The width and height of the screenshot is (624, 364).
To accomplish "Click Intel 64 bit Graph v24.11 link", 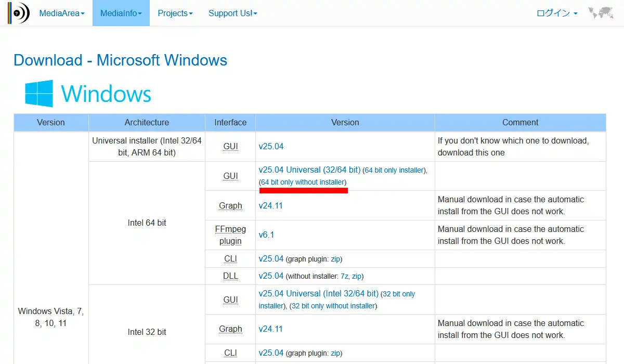I will tap(271, 205).
